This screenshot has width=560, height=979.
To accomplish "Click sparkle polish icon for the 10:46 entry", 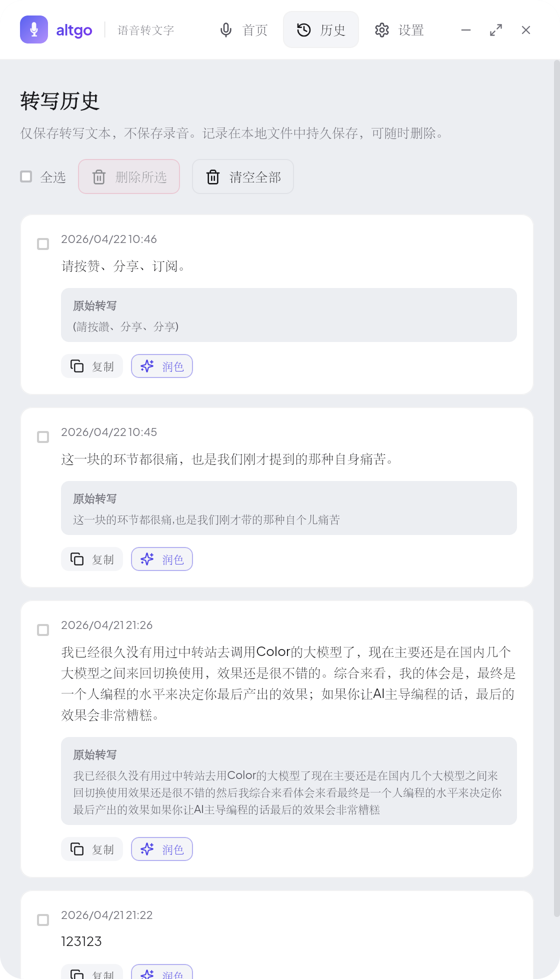I will pyautogui.click(x=147, y=366).
